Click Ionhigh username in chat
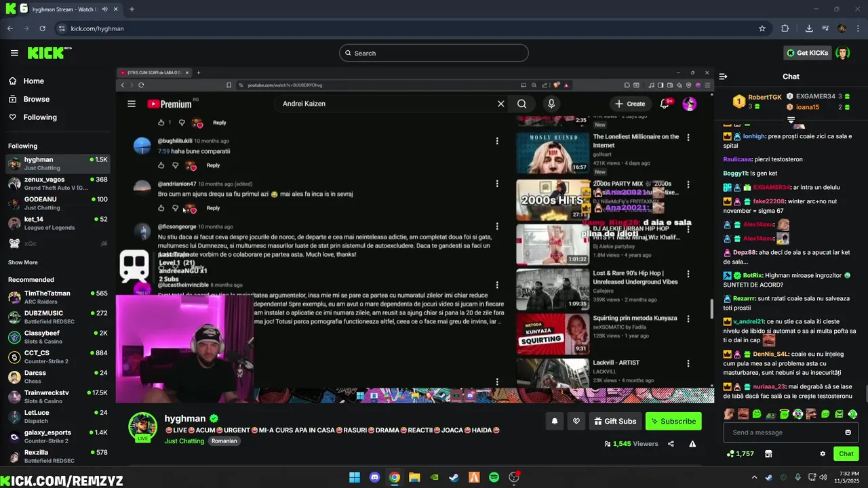868x488 pixels. [x=753, y=136]
